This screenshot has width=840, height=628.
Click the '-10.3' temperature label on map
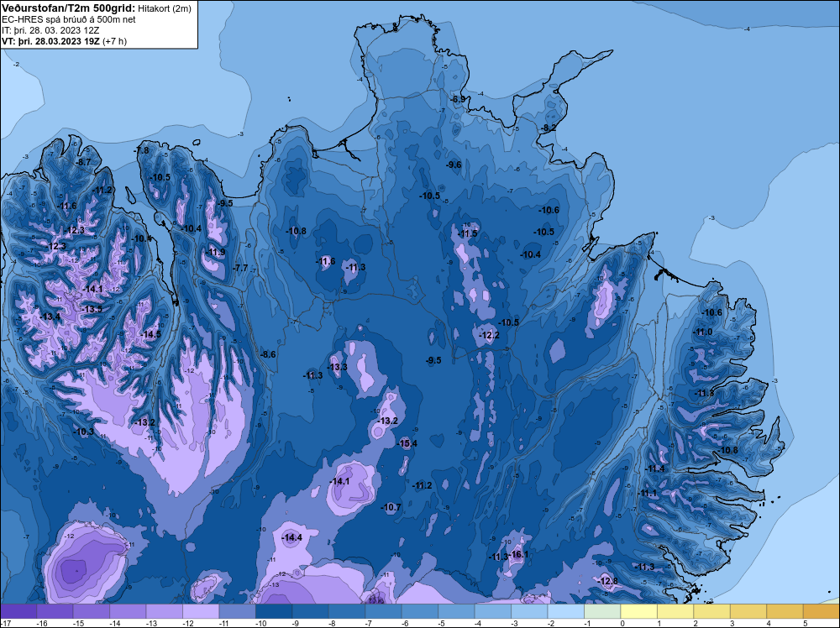(84, 432)
